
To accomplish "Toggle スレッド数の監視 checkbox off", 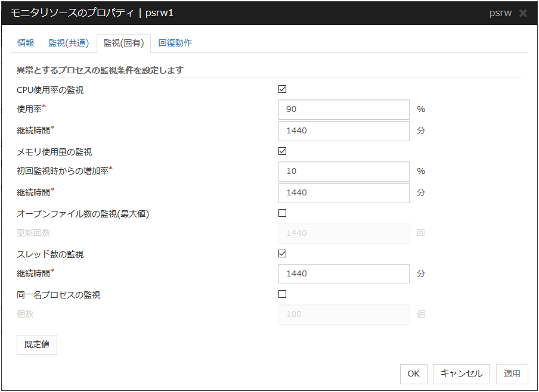I will [x=283, y=254].
